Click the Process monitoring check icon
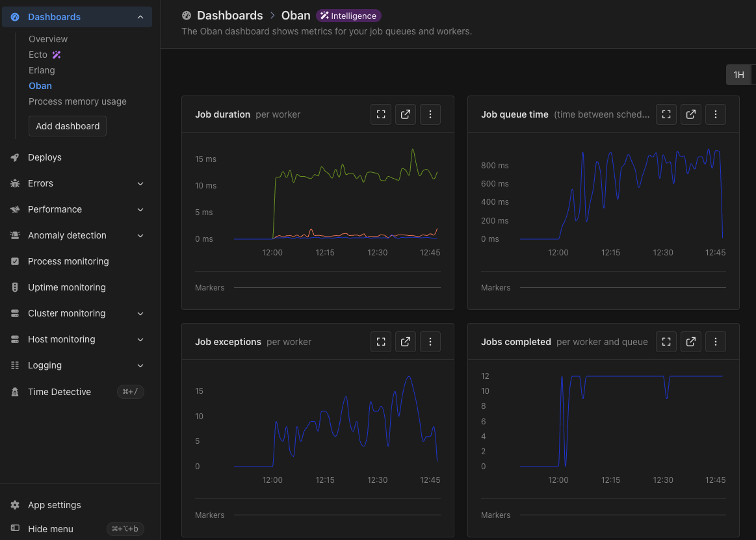This screenshot has height=540, width=756. [15, 261]
